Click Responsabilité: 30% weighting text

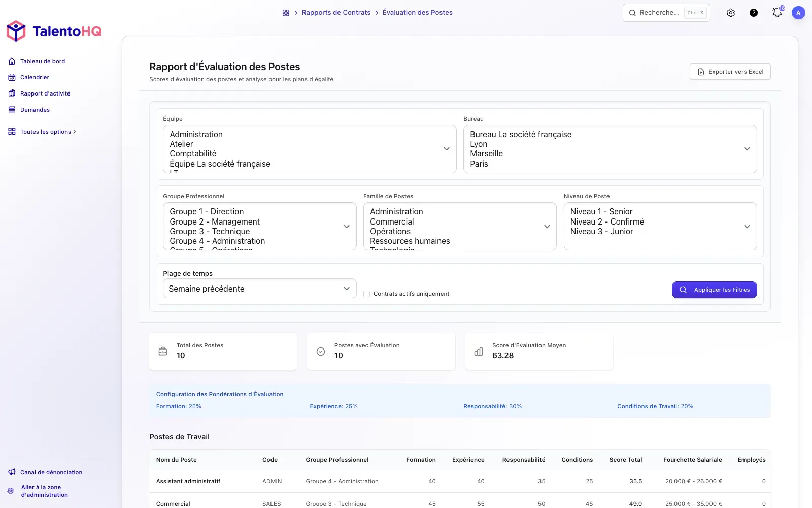coord(492,406)
